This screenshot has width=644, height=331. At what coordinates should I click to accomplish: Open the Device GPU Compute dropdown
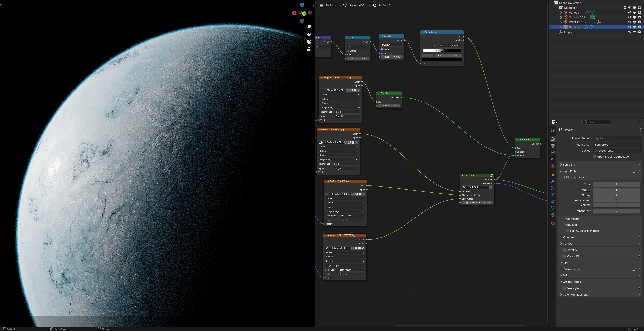(617, 151)
